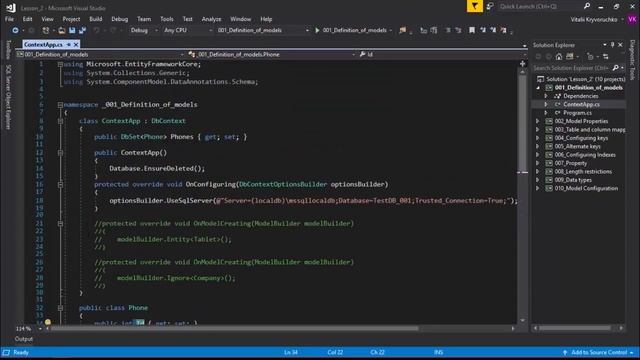Click the Solution Explorer switch views icon

point(570,57)
